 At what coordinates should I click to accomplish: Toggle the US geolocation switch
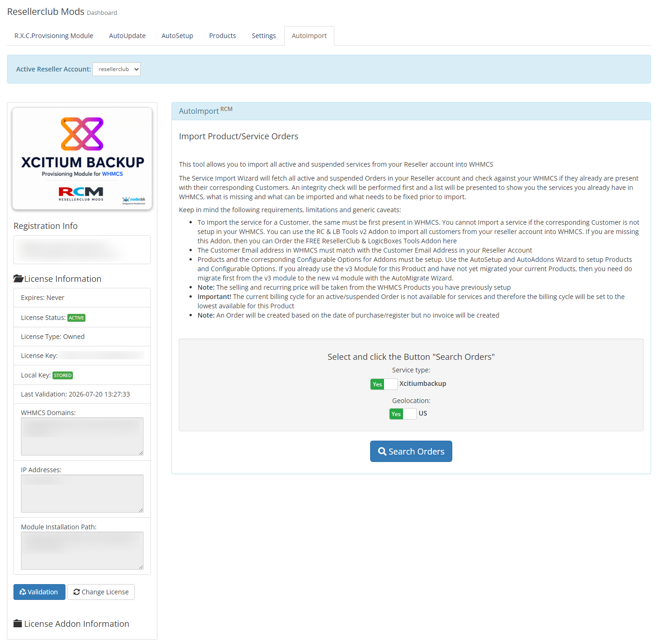tap(403, 414)
